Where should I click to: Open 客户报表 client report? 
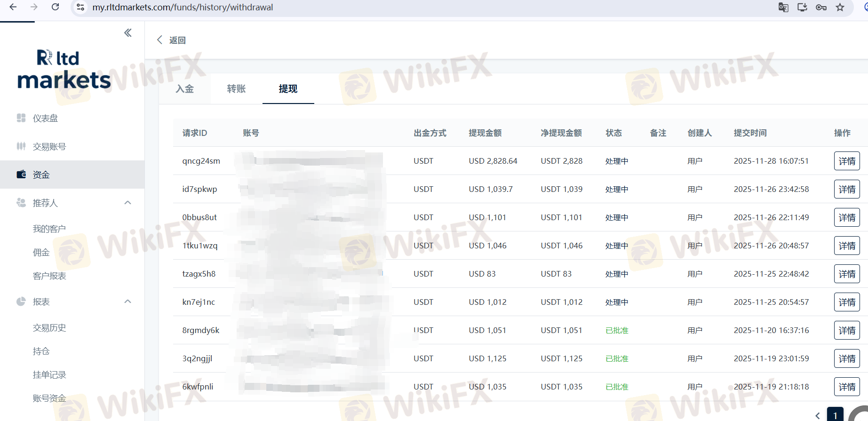[x=49, y=276]
